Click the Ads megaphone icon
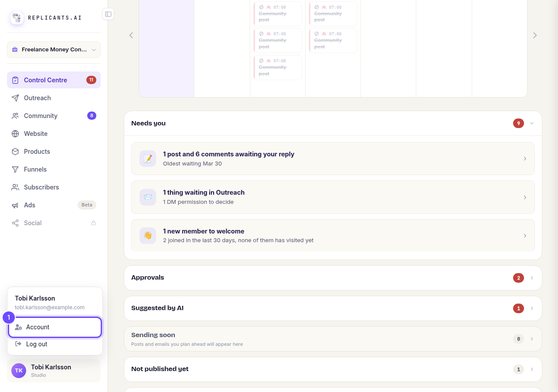 pyautogui.click(x=15, y=205)
